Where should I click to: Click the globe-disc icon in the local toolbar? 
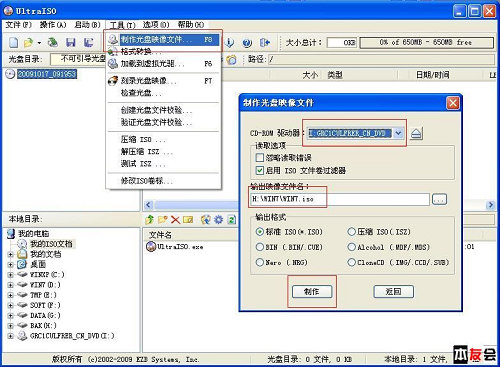pyautogui.click(x=206, y=219)
